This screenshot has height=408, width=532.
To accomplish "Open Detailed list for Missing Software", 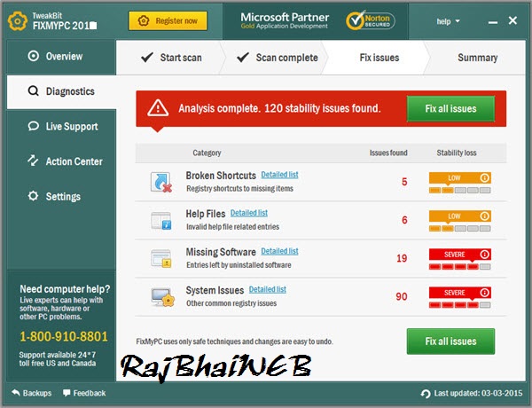I will coord(279,251).
